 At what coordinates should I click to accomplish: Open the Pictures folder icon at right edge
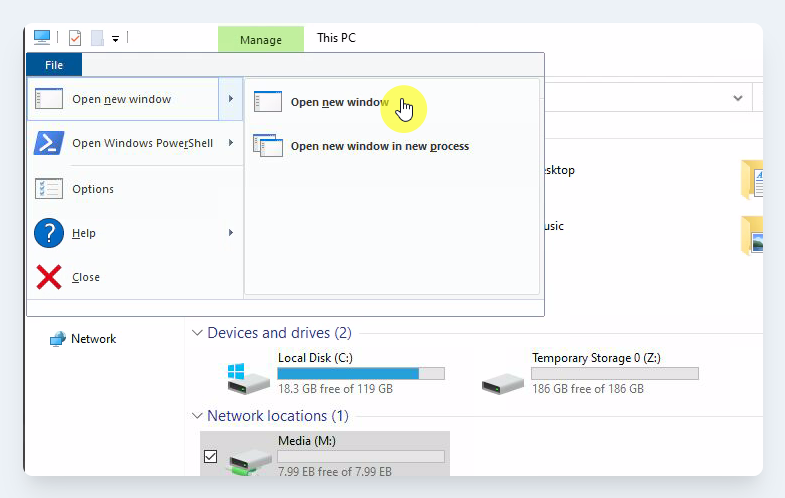752,235
